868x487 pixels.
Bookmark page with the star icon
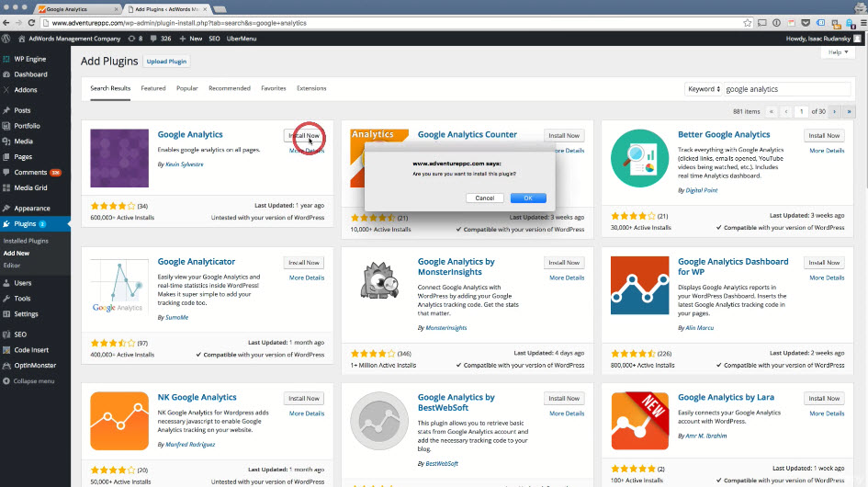coord(746,22)
